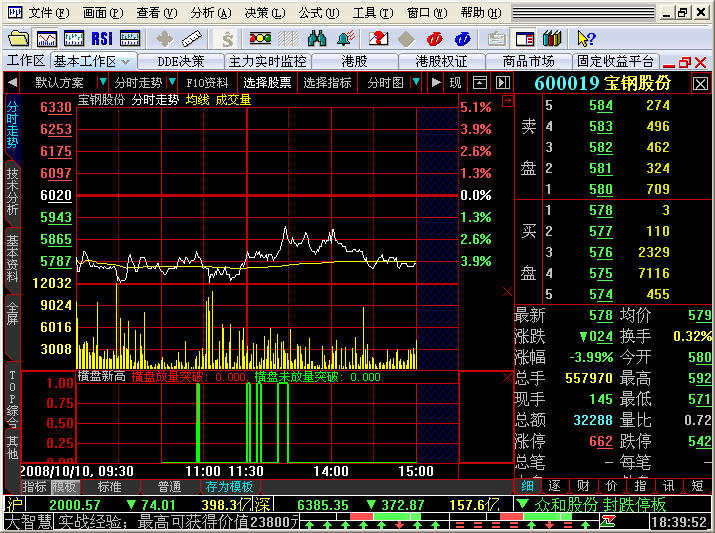Toggle the side panel layout icon
Viewport: 715px width, 533px height.
click(524, 39)
